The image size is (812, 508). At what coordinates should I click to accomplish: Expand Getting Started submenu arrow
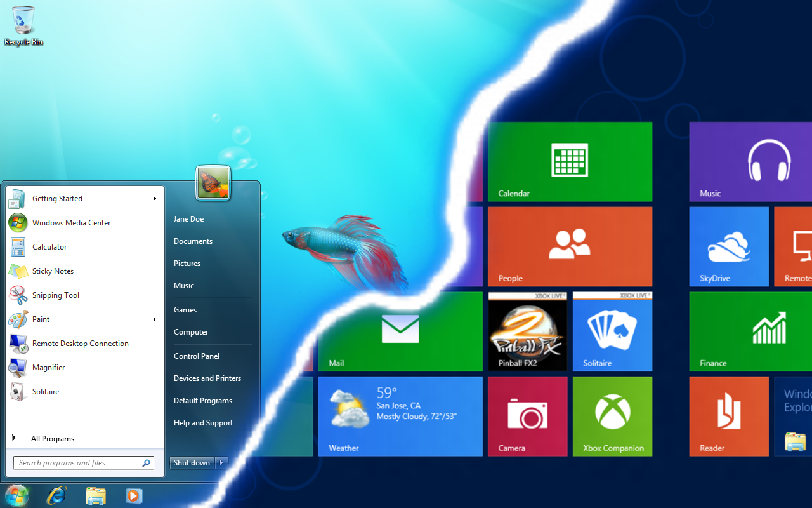154,199
